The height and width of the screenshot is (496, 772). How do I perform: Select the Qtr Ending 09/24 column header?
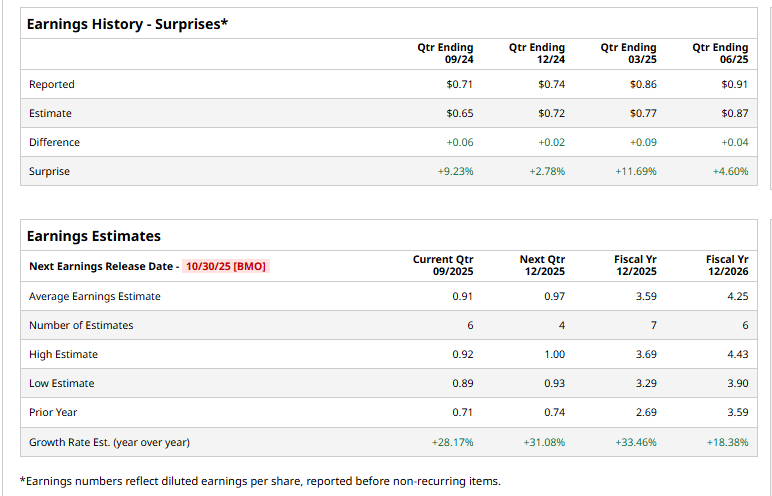[x=445, y=53]
